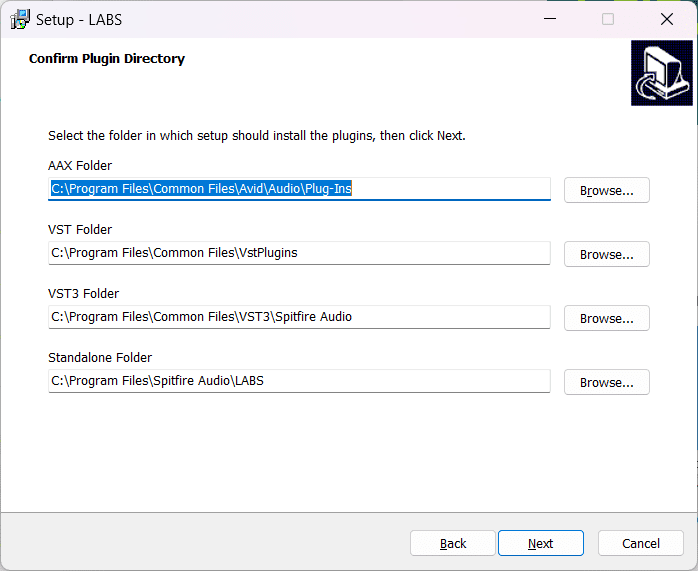Browse for the AAX Folder location
The height and width of the screenshot is (571, 698).
click(607, 190)
